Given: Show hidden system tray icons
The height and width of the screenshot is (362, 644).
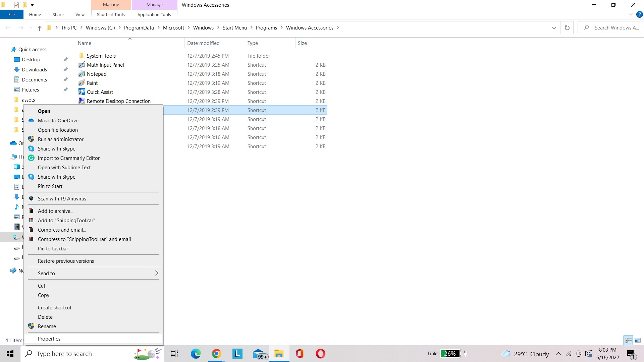Looking at the screenshot, I should (558, 354).
